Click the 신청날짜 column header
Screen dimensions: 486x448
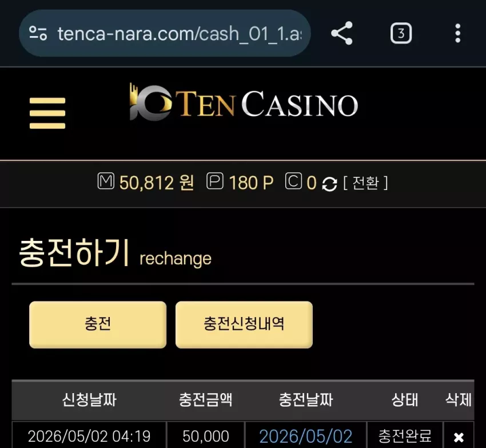click(x=89, y=399)
